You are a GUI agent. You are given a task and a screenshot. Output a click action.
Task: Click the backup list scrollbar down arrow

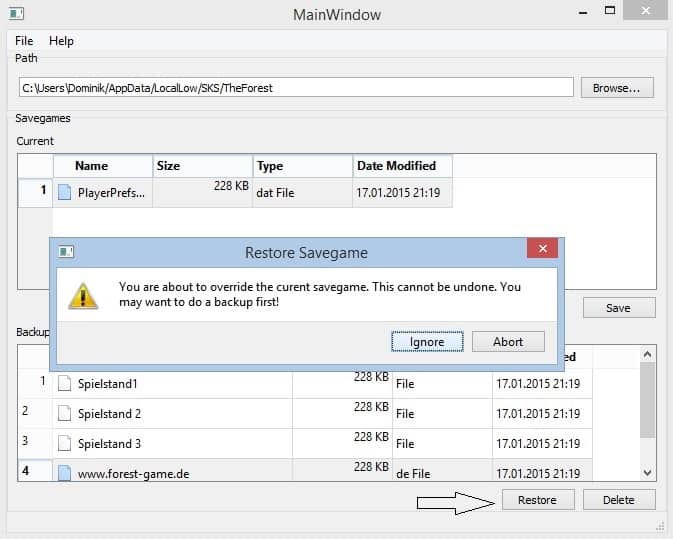tap(647, 473)
